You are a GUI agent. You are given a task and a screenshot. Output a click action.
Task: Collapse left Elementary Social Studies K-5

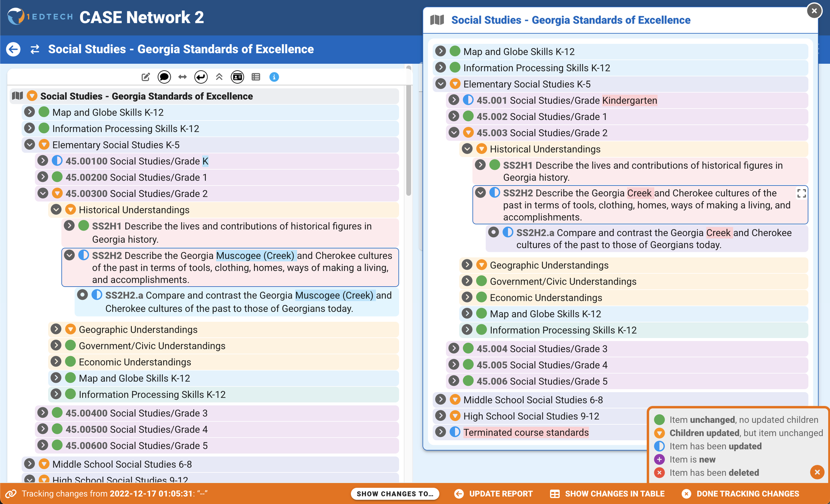click(30, 144)
